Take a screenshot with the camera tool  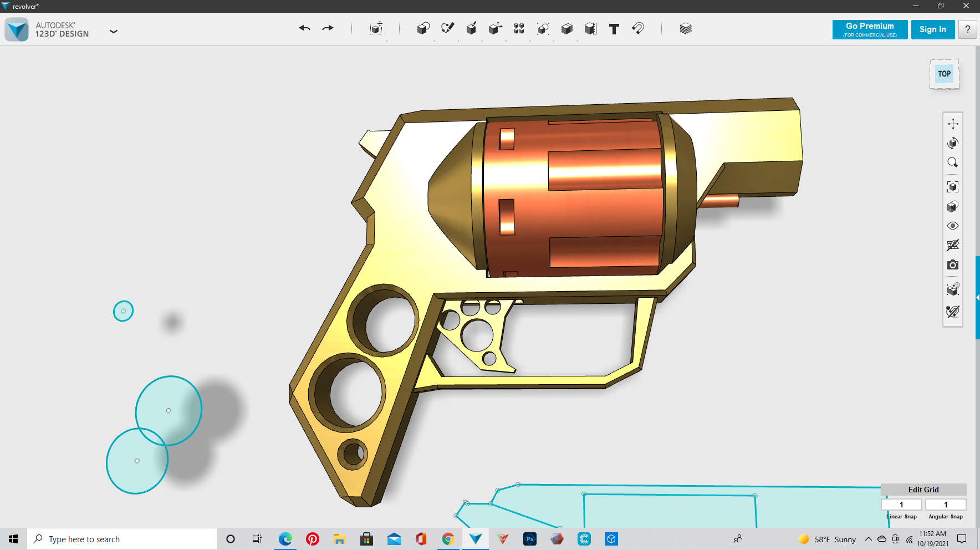click(x=952, y=265)
